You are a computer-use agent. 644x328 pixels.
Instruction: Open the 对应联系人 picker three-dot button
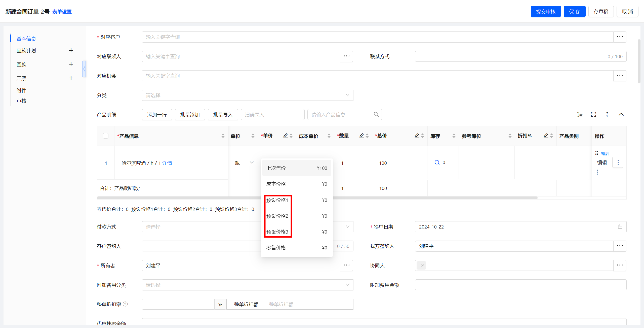[x=347, y=56]
